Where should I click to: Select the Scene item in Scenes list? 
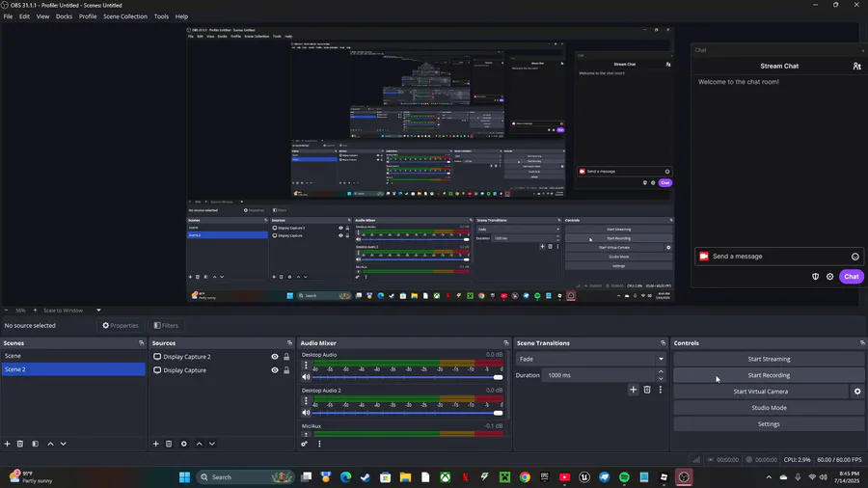point(73,356)
